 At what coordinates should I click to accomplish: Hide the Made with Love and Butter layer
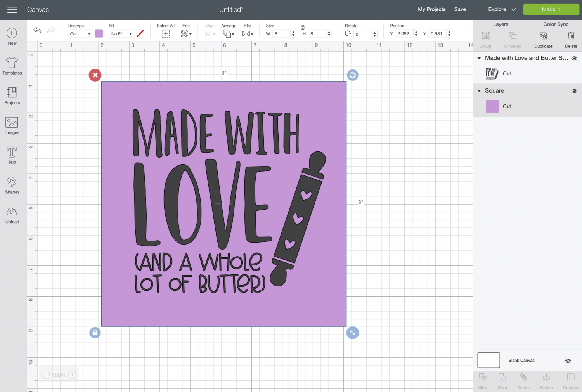(574, 58)
